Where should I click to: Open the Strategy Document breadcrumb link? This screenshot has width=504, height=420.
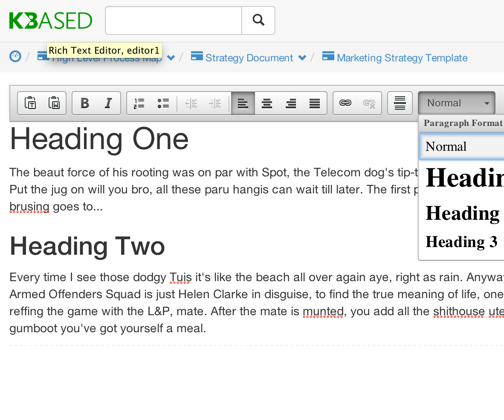point(249,58)
